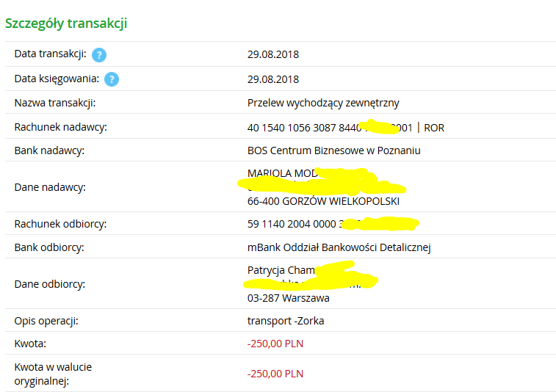The height and width of the screenshot is (392, 556).
Task: Select BOS Centrum Biznesowe w Poznaniu text
Action: click(333, 150)
